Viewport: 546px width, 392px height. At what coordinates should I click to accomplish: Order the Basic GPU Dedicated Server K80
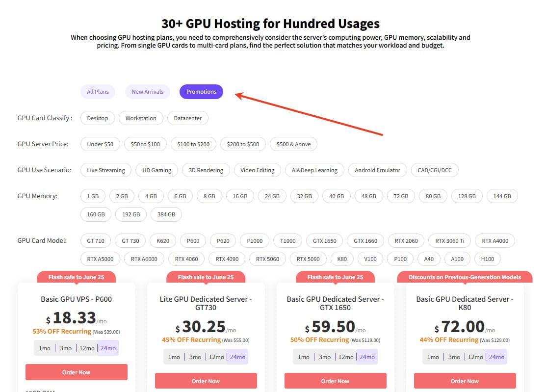click(465, 381)
